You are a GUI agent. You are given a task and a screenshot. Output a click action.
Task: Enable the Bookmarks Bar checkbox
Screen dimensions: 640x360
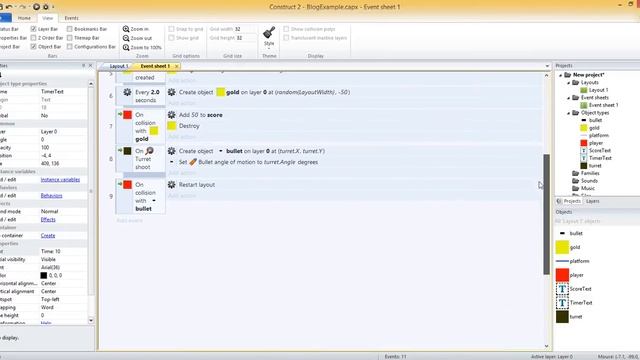(x=70, y=29)
